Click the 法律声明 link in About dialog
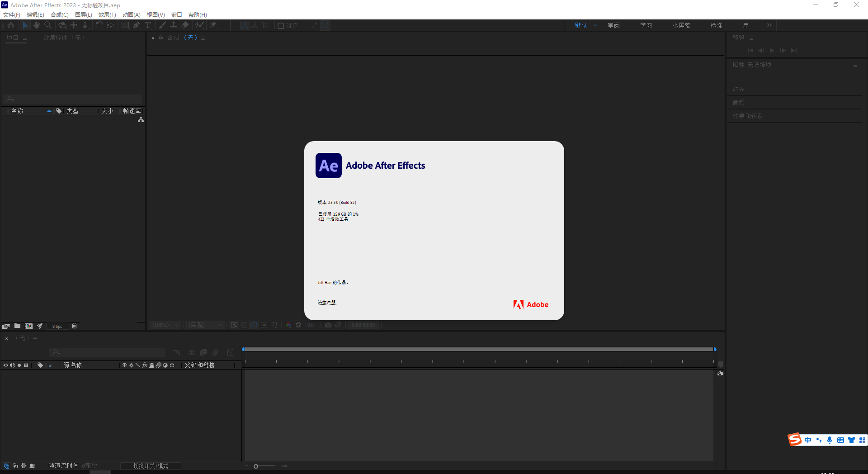868x474 pixels. click(x=327, y=302)
